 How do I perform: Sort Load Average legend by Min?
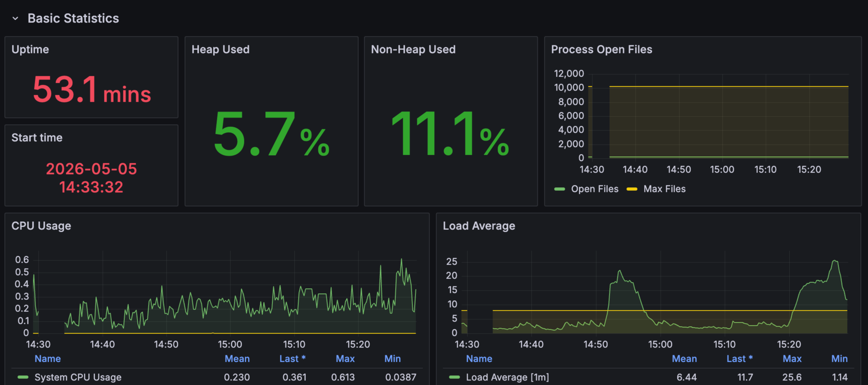839,359
